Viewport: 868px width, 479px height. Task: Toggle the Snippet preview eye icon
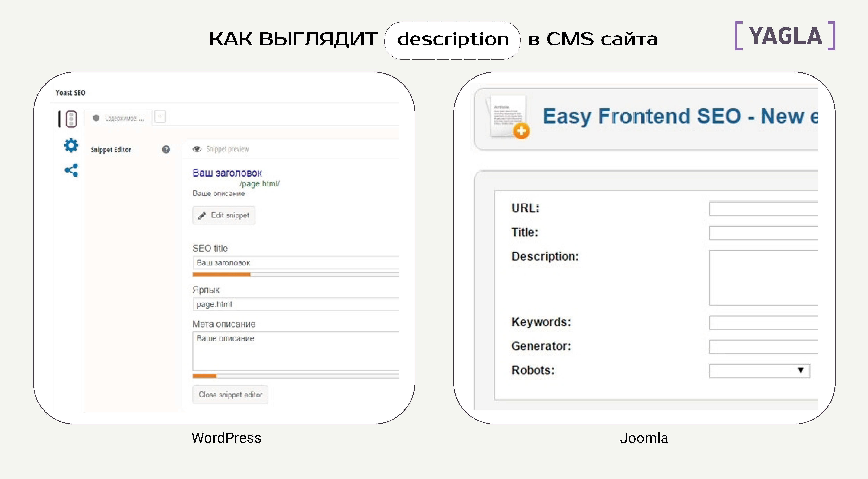click(x=197, y=149)
